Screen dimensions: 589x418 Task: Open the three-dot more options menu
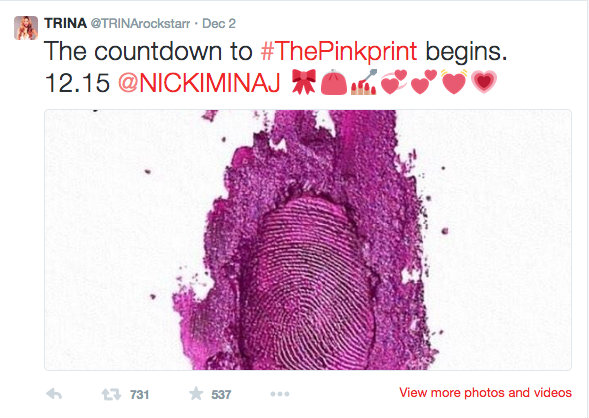click(x=280, y=394)
